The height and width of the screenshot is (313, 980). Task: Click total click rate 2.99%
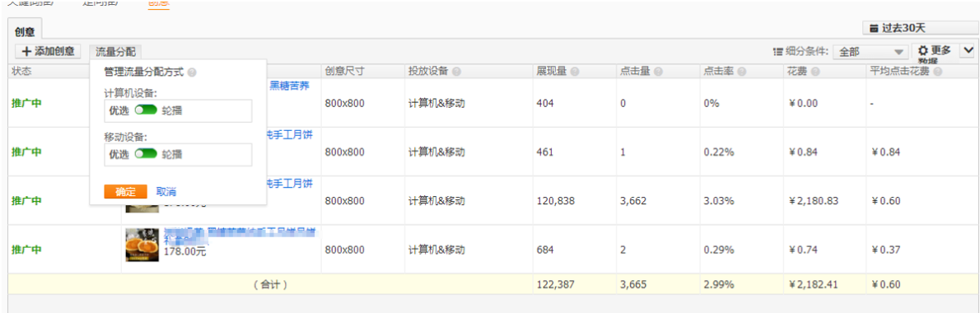720,285
